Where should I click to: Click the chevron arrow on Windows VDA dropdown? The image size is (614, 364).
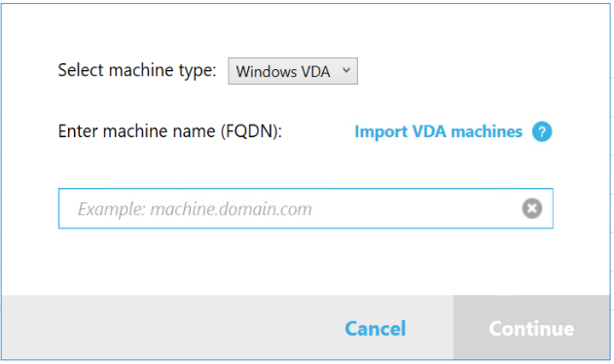point(346,70)
